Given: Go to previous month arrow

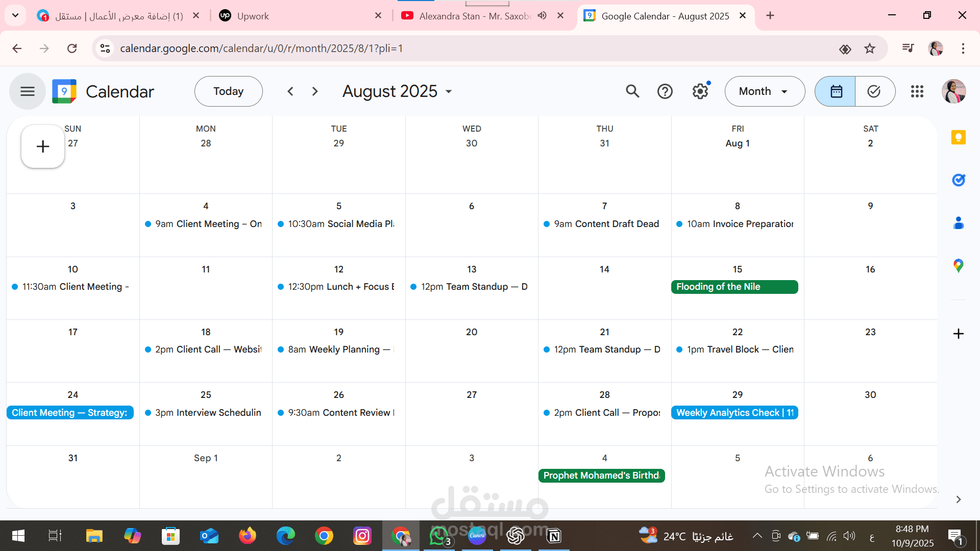Looking at the screenshot, I should click(x=290, y=91).
